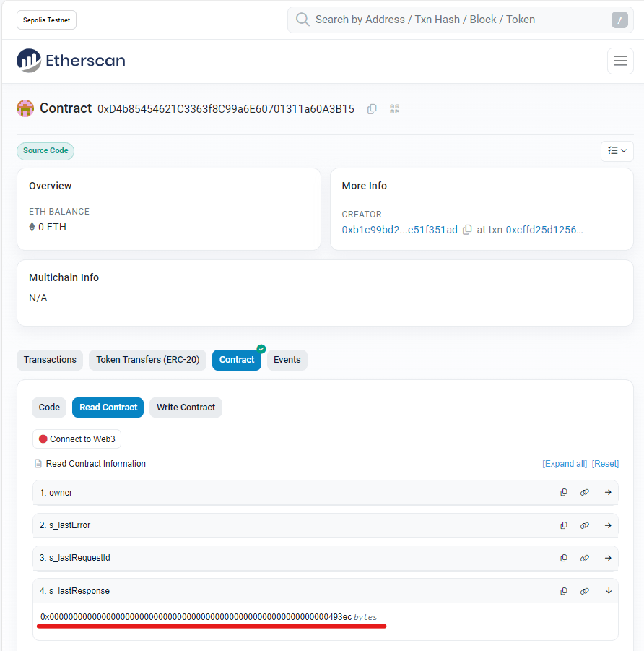Image resolution: width=644 pixels, height=651 pixels.
Task: Click the Ethereum diamond balance icon
Action: pos(32,227)
